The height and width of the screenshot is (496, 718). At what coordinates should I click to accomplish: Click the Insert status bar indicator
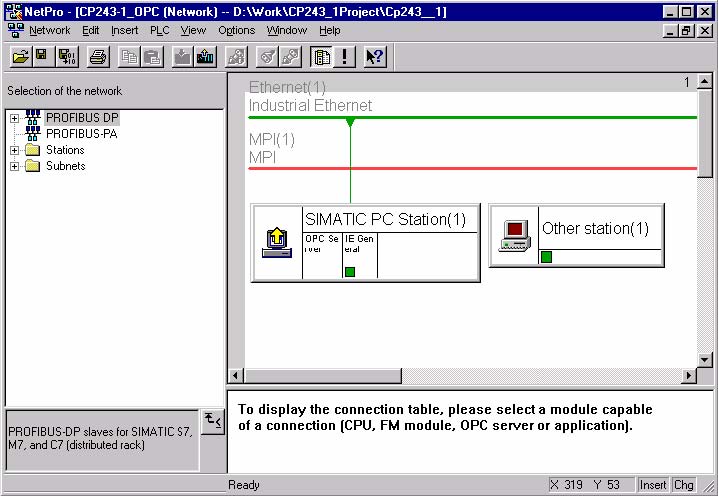(653, 485)
